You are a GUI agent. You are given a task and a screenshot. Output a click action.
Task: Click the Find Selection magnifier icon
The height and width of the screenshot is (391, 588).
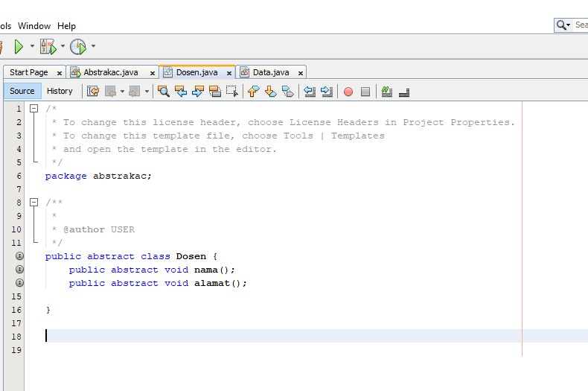tap(163, 92)
